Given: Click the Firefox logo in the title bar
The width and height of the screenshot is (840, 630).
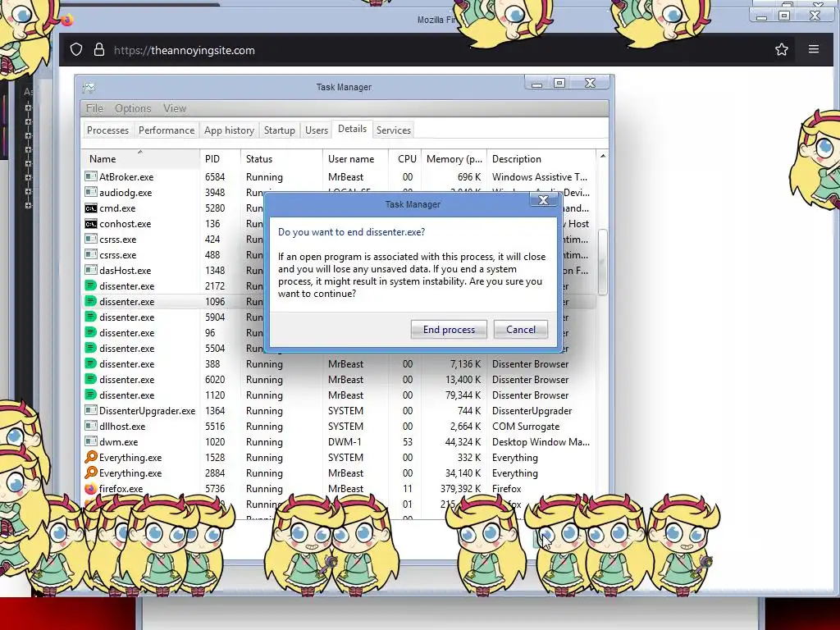Looking at the screenshot, I should click(x=67, y=21).
